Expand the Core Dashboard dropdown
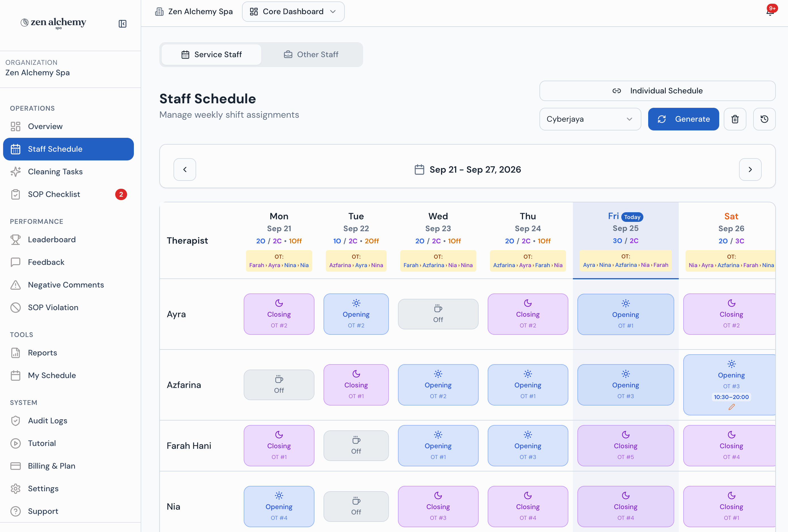 point(293,12)
